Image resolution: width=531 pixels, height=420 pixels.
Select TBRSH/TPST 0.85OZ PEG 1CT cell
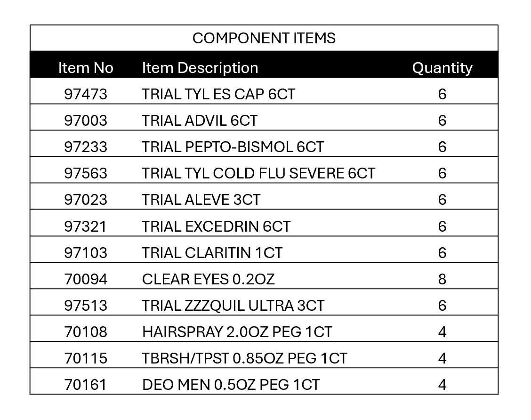click(244, 358)
